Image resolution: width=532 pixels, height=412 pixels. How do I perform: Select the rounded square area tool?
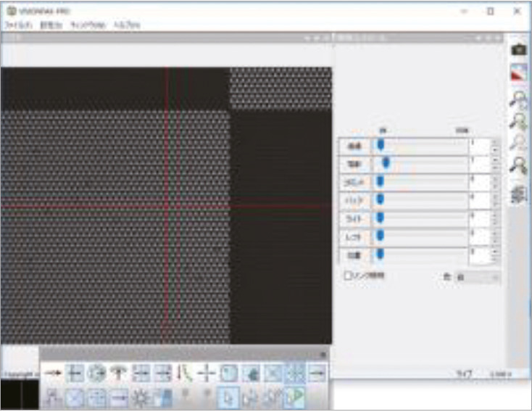(x=228, y=373)
